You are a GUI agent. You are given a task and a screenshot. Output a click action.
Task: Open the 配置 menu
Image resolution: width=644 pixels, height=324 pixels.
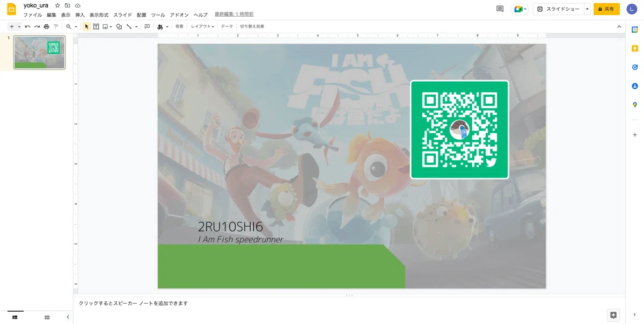coord(141,15)
